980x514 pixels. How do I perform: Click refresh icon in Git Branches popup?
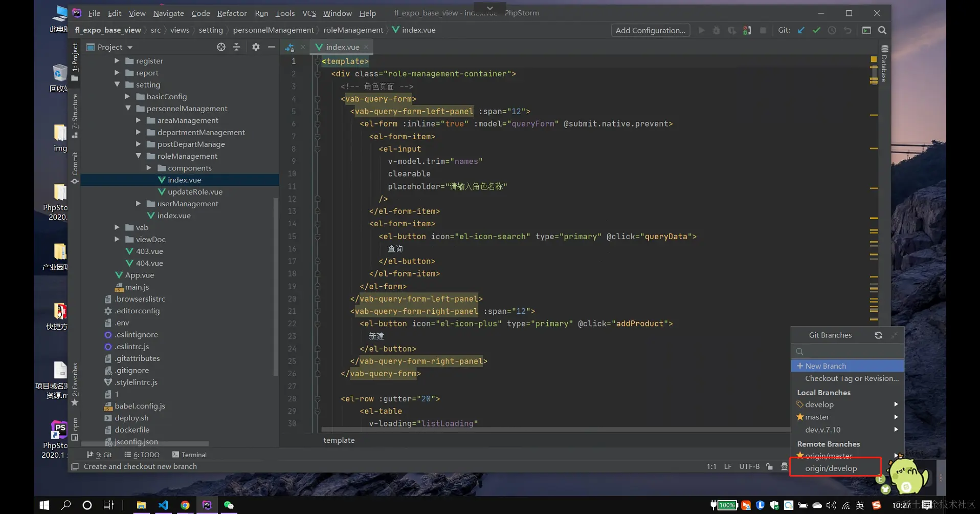(x=878, y=335)
